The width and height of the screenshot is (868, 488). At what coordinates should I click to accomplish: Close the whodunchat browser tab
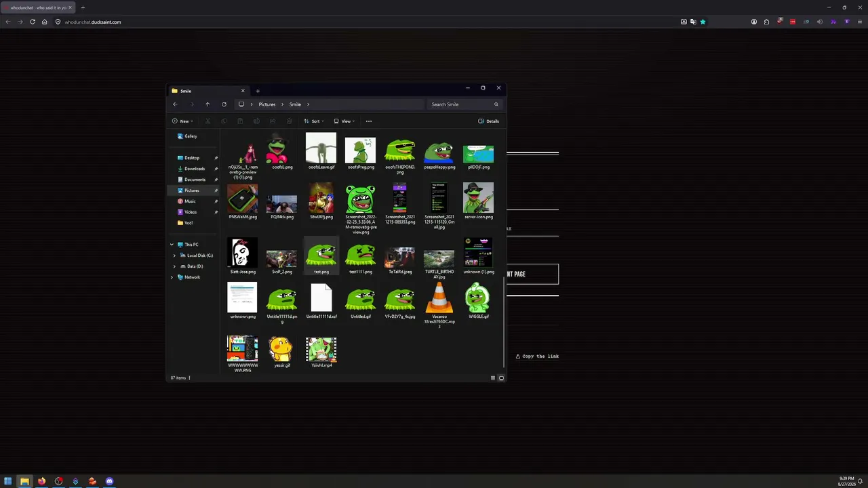coord(70,7)
